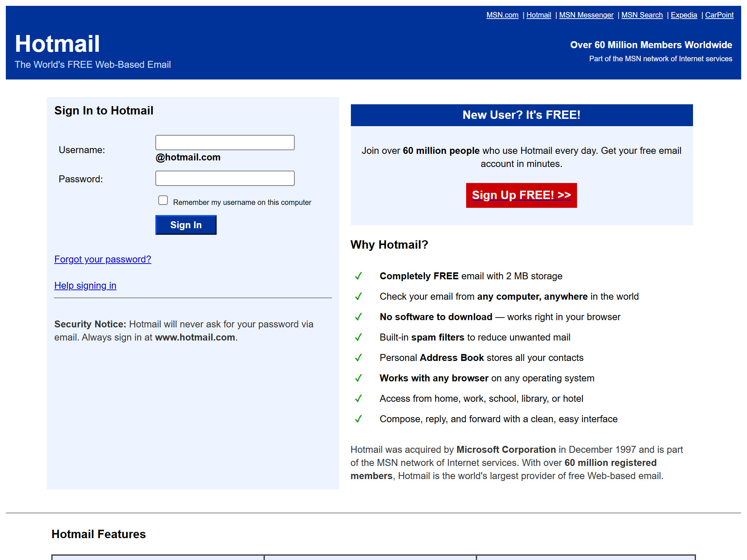Open the Hotmail link in top bar
This screenshot has height=560, width=747.
click(x=539, y=15)
